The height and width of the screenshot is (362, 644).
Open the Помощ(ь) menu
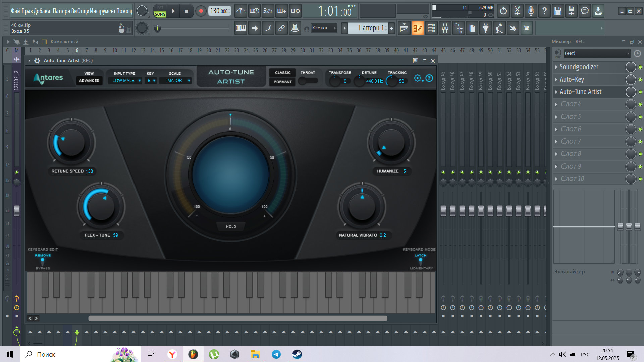124,11
